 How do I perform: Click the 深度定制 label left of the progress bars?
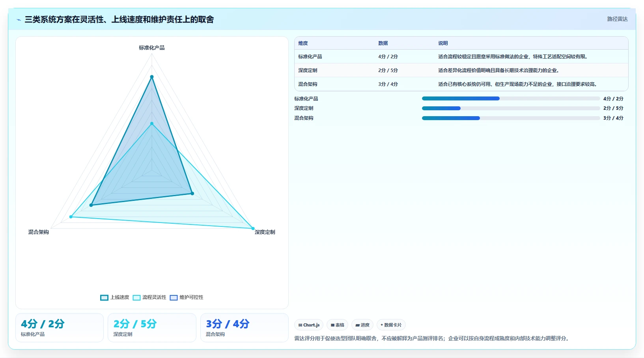point(304,108)
